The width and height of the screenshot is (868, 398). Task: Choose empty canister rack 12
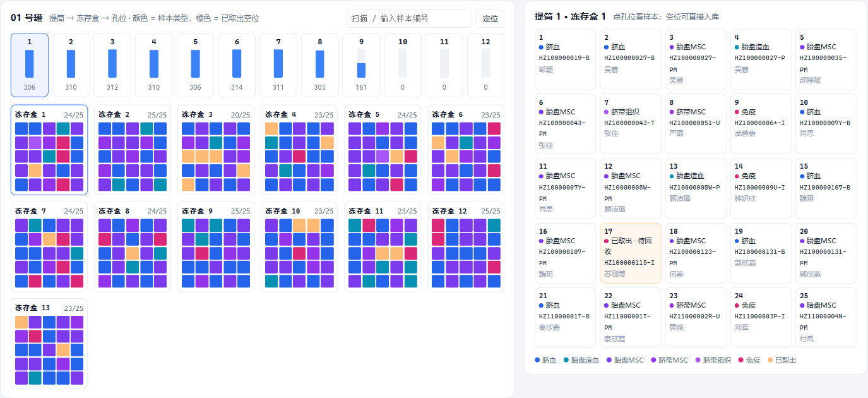pos(485,65)
